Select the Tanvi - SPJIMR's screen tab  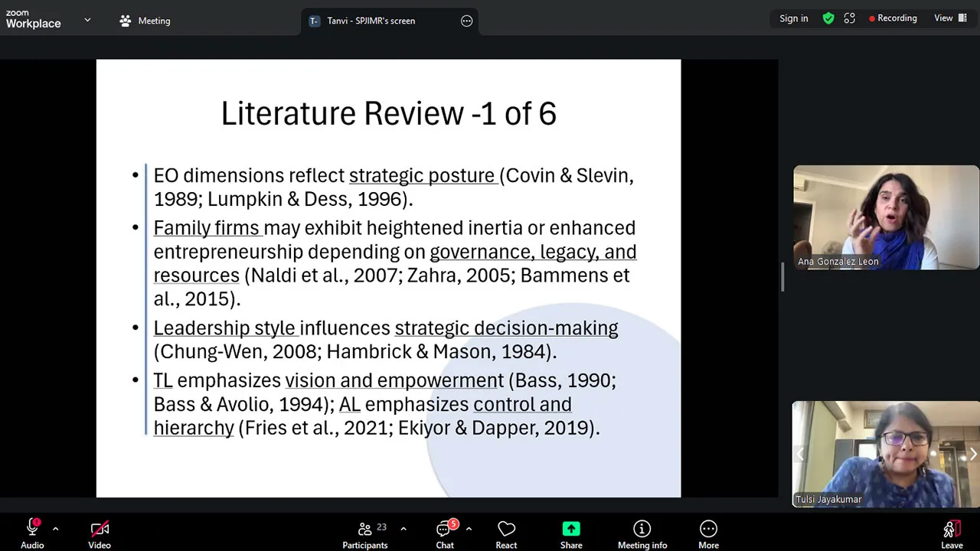click(371, 21)
